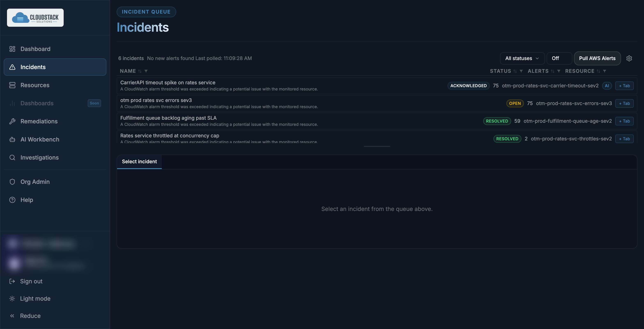
Task: Filter the Name column
Action: coord(146,71)
